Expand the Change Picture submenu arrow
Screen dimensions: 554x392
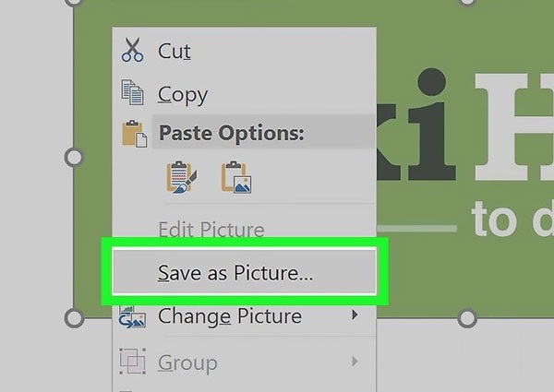pyautogui.click(x=355, y=316)
